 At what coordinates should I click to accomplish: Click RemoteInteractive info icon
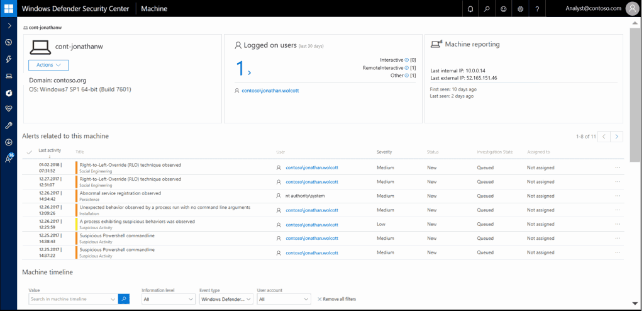407,68
